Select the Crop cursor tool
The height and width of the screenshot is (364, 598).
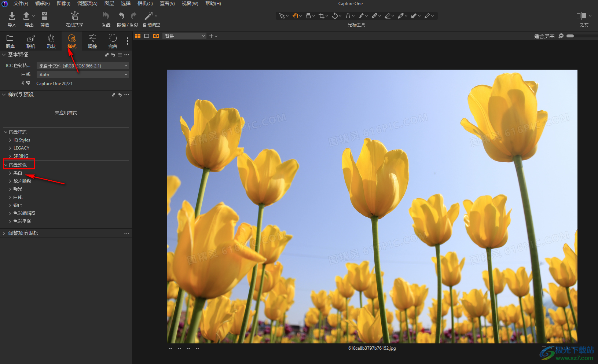click(322, 16)
